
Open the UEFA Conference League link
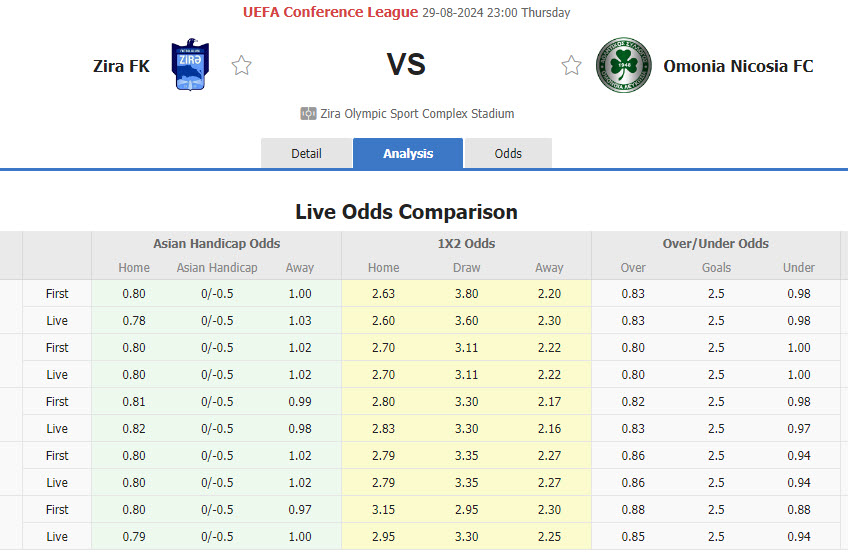(330, 12)
